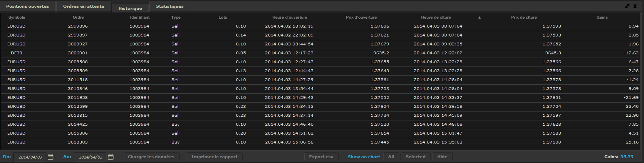This screenshot has height=163, width=644.
Task: Go to the Statistiques tab
Action: point(170,6)
